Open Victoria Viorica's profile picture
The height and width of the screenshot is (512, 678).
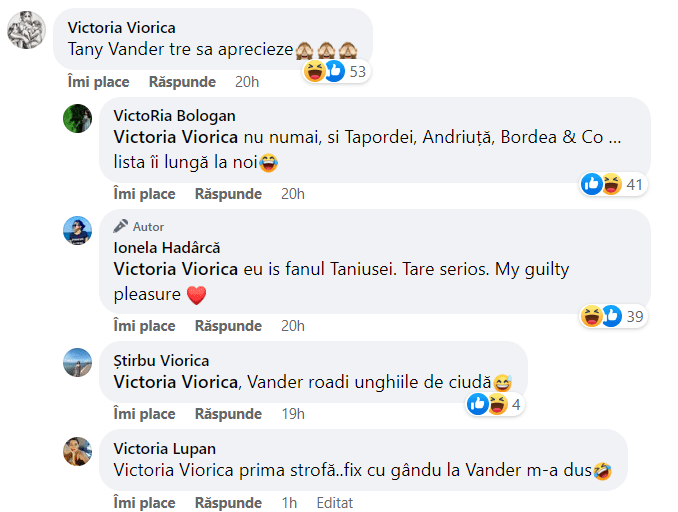pyautogui.click(x=26, y=30)
